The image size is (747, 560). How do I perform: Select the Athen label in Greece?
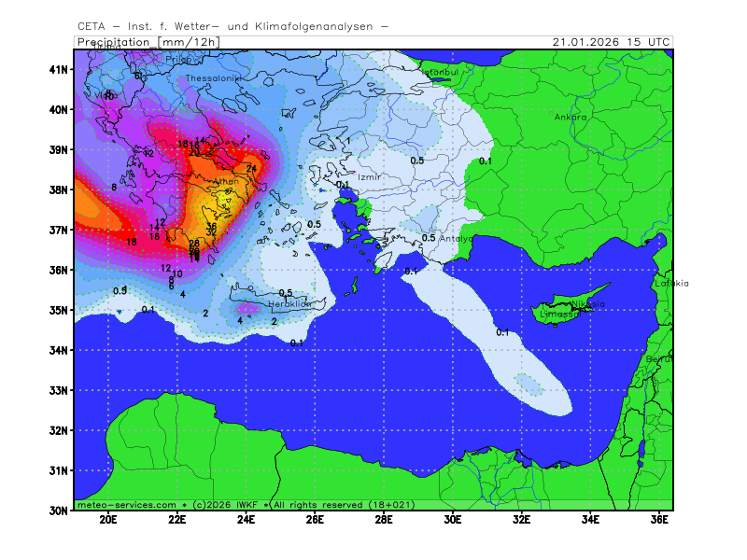click(x=225, y=181)
